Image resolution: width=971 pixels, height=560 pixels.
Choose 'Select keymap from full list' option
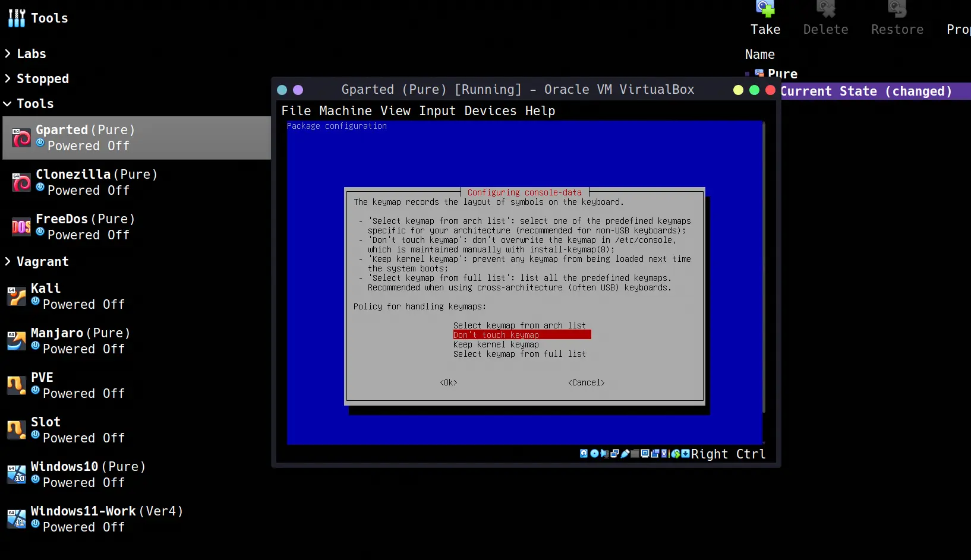[x=519, y=354]
